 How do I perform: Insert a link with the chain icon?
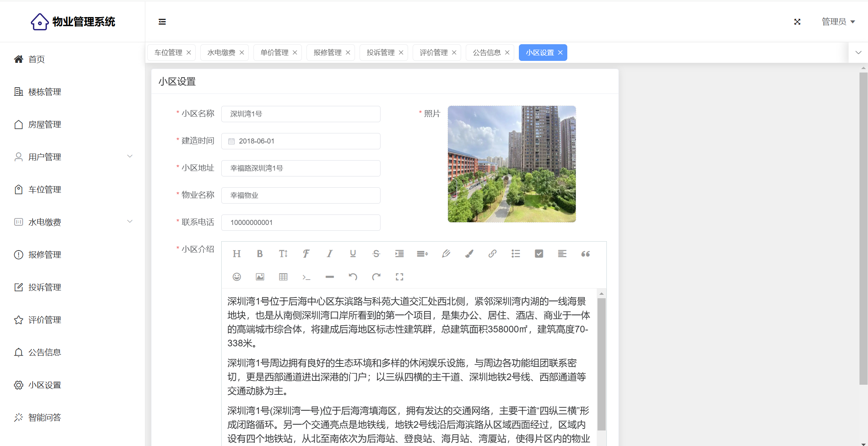pyautogui.click(x=492, y=254)
